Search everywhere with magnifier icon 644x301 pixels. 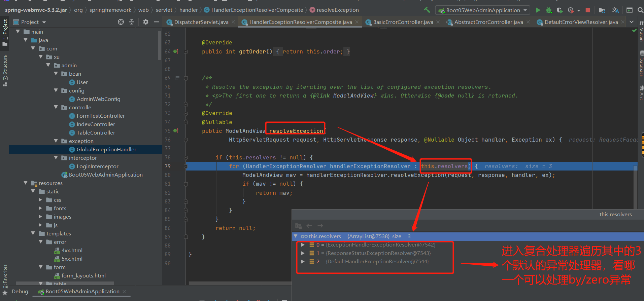pos(640,10)
